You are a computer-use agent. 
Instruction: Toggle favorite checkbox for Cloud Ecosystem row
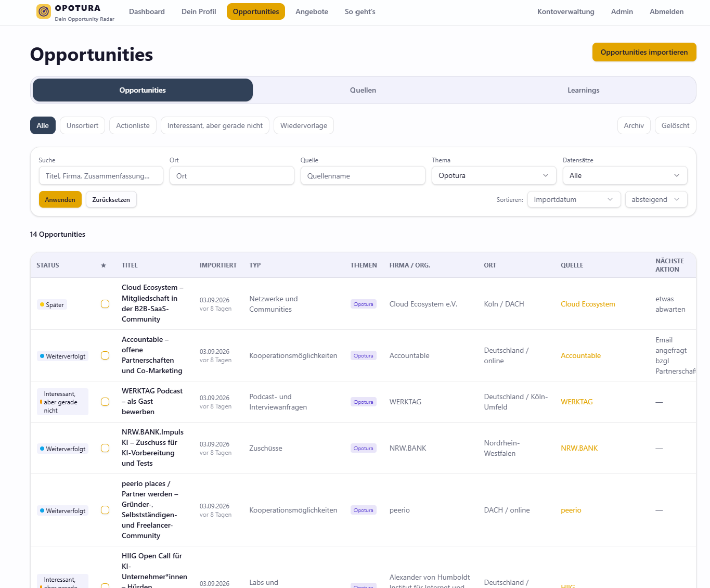(x=105, y=304)
